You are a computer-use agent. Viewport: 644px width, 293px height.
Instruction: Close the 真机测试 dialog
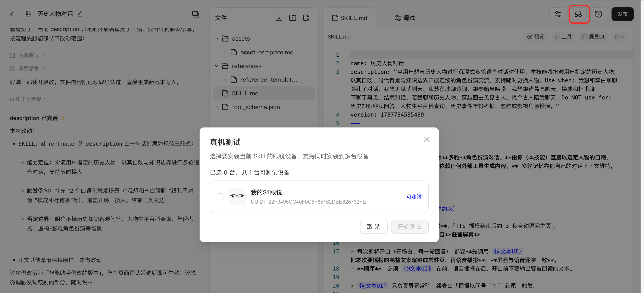tap(427, 139)
